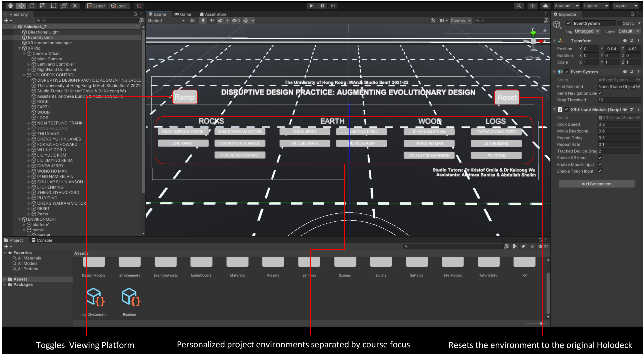Toggle scene audio speaker icon

[x=212, y=21]
